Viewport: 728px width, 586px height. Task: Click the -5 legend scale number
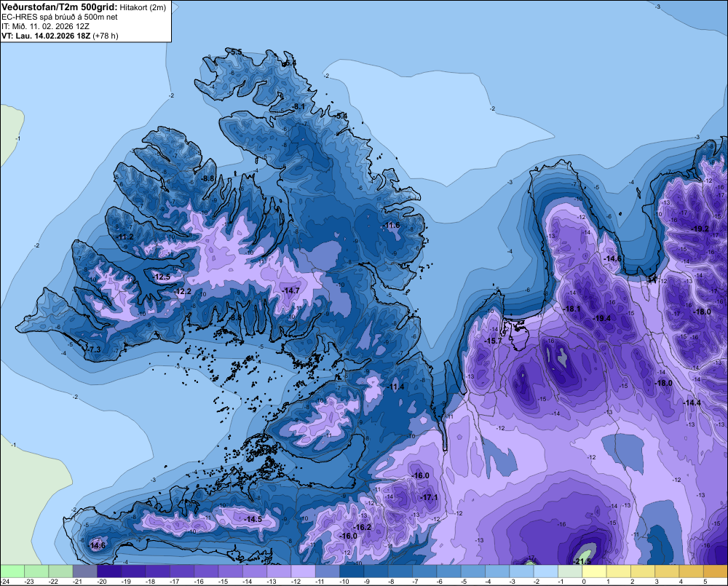pos(464,582)
